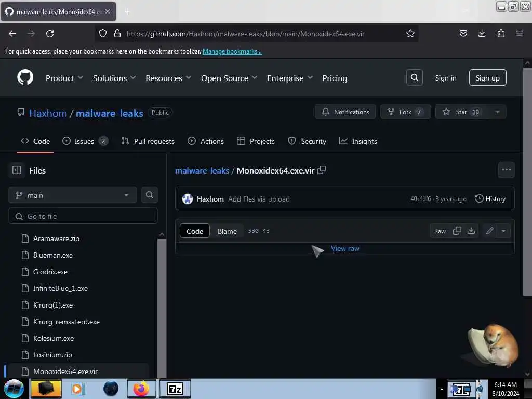Screen dimensions: 532x399
Task: Click the Go to file search field
Action: 83,216
